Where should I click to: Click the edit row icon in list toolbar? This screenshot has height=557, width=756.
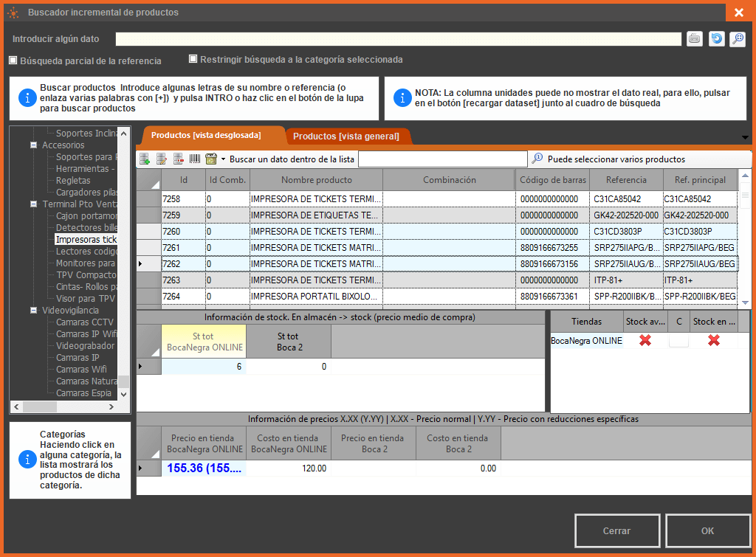pos(162,159)
